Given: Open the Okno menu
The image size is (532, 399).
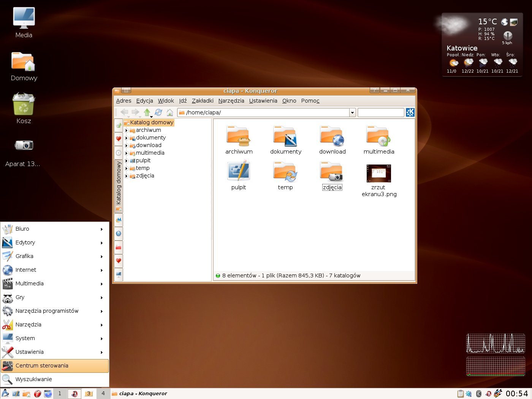Looking at the screenshot, I should pos(289,101).
